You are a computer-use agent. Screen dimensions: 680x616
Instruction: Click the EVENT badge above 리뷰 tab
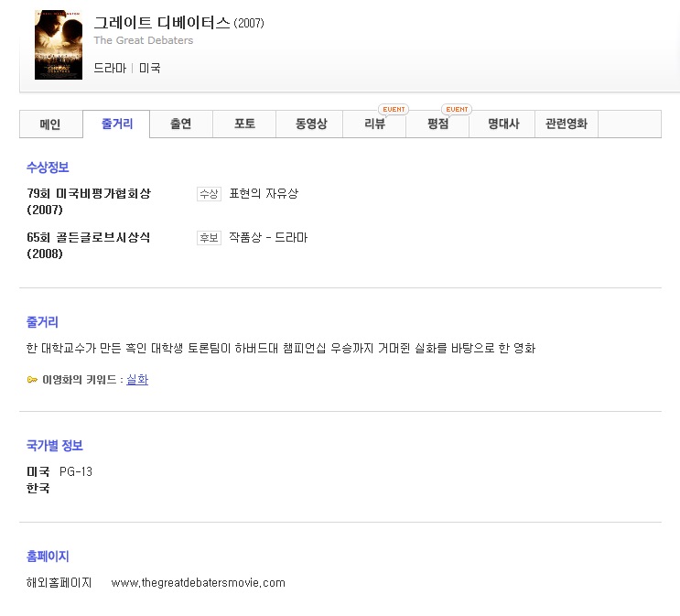(x=393, y=109)
